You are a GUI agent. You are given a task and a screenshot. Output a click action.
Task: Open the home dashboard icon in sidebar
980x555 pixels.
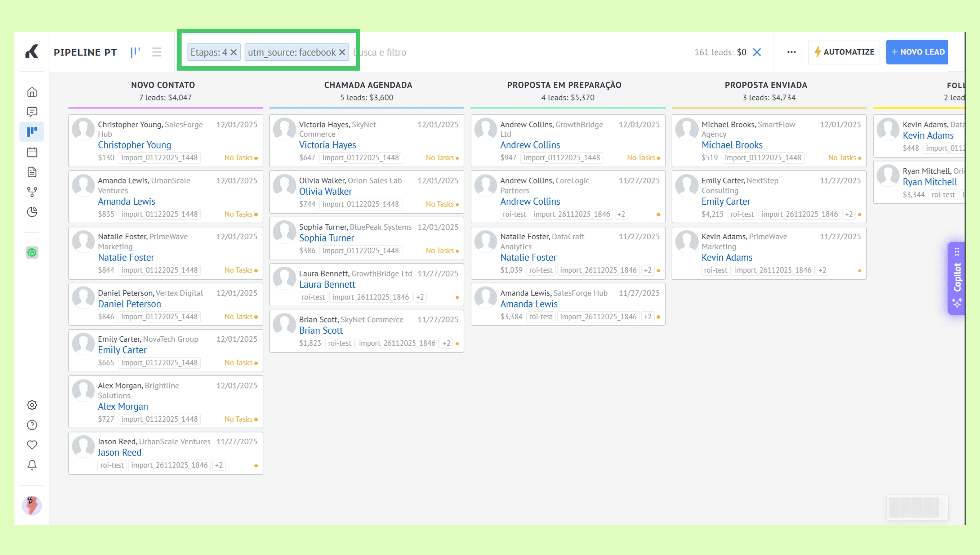coord(32,92)
